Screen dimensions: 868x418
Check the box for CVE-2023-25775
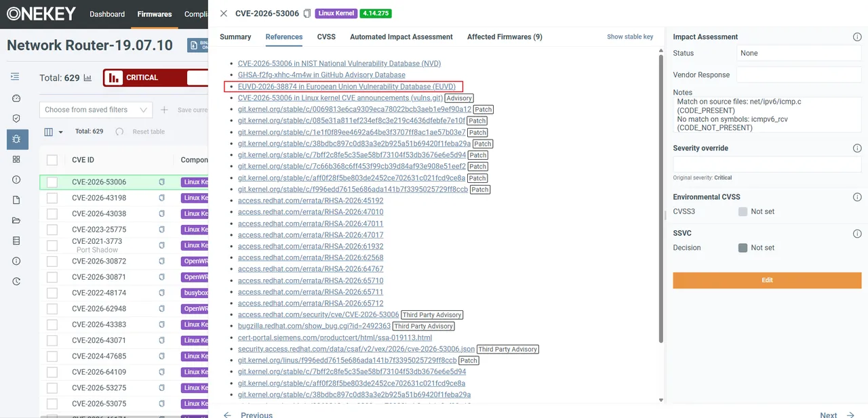52,230
